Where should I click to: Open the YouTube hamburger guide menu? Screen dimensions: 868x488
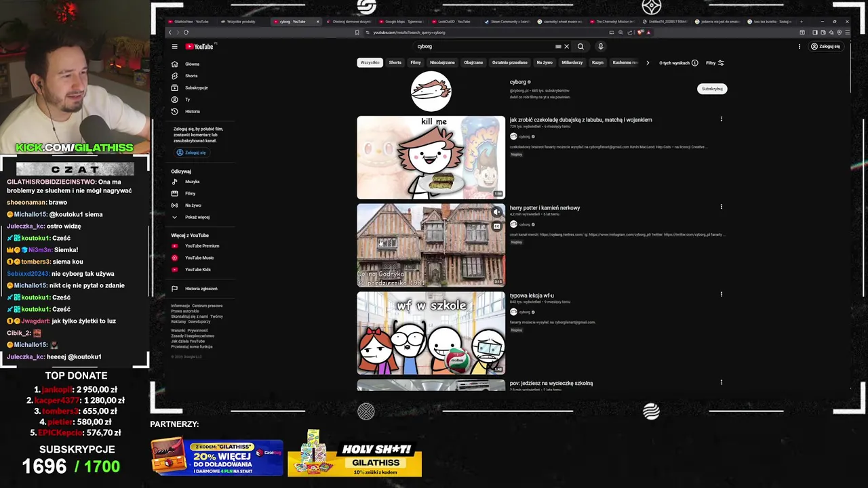(x=174, y=47)
